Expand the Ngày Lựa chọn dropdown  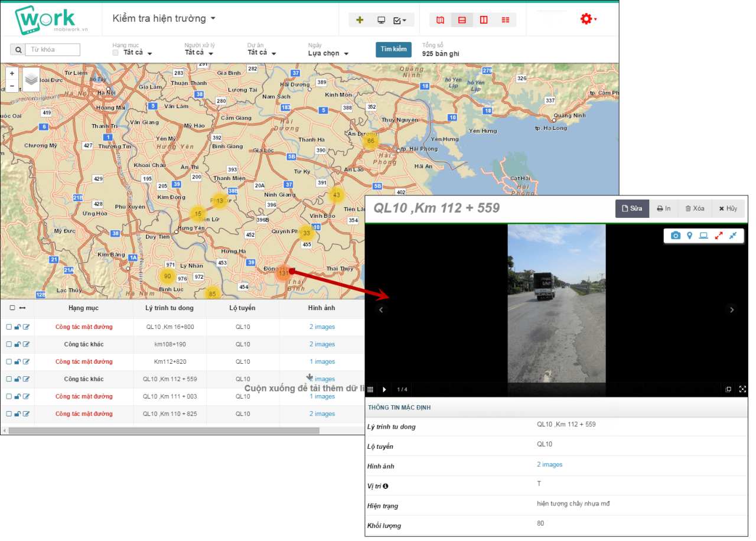(x=328, y=53)
